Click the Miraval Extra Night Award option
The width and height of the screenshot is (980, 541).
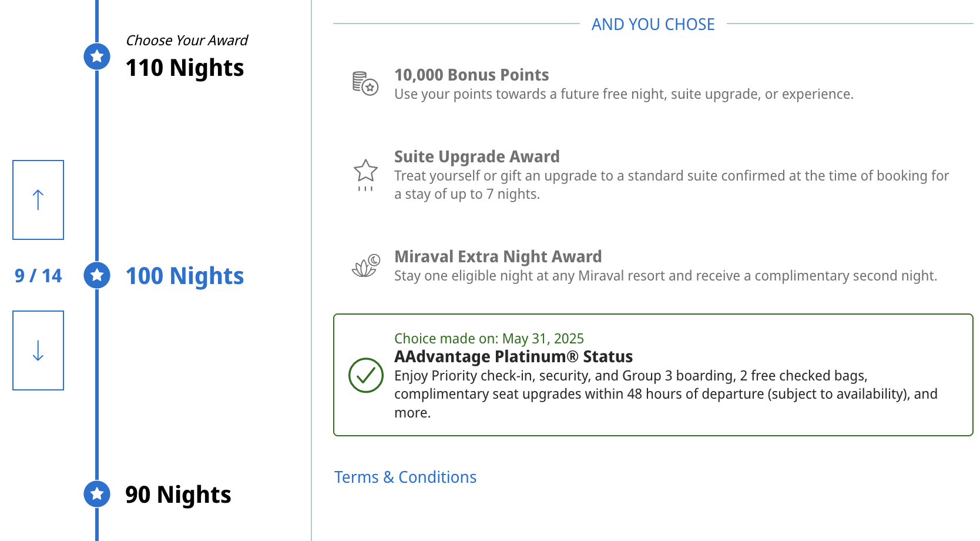(x=498, y=257)
